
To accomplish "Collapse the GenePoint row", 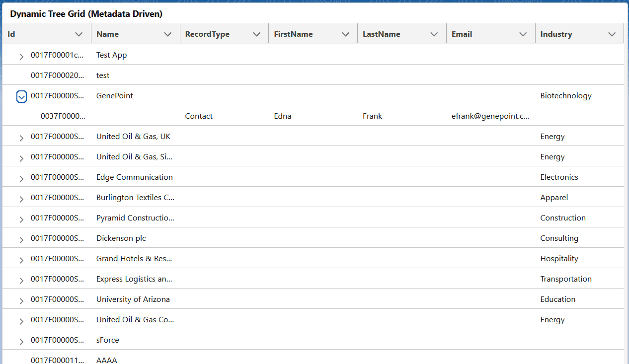I will pos(21,97).
